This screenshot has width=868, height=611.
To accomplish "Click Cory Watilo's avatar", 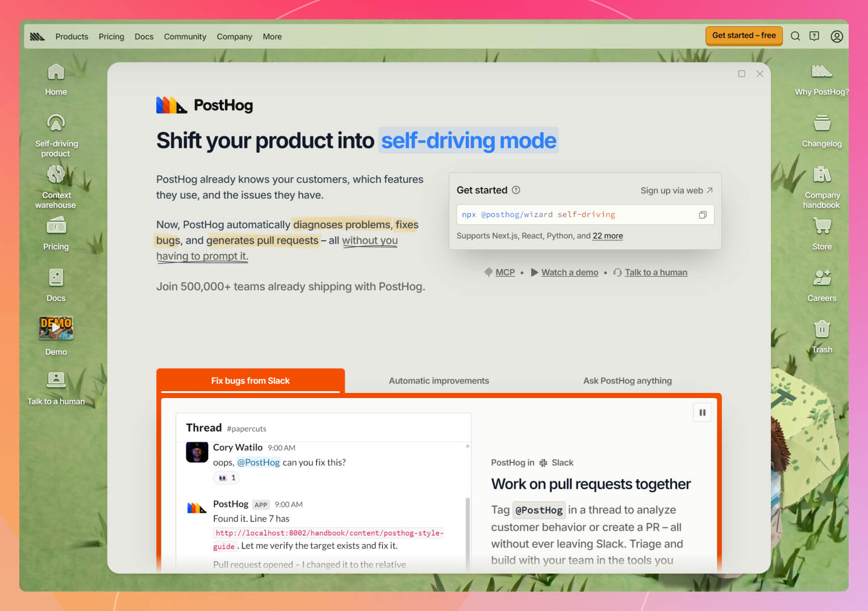I will (197, 453).
